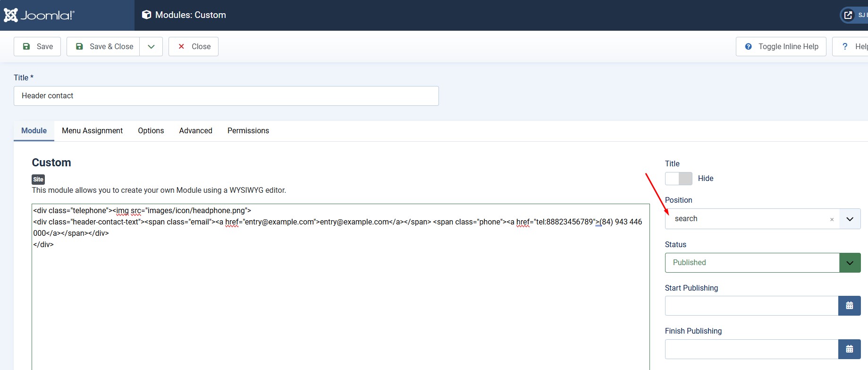Click the Modules cube icon in header
Viewport: 868px width, 370px height.
[147, 15]
